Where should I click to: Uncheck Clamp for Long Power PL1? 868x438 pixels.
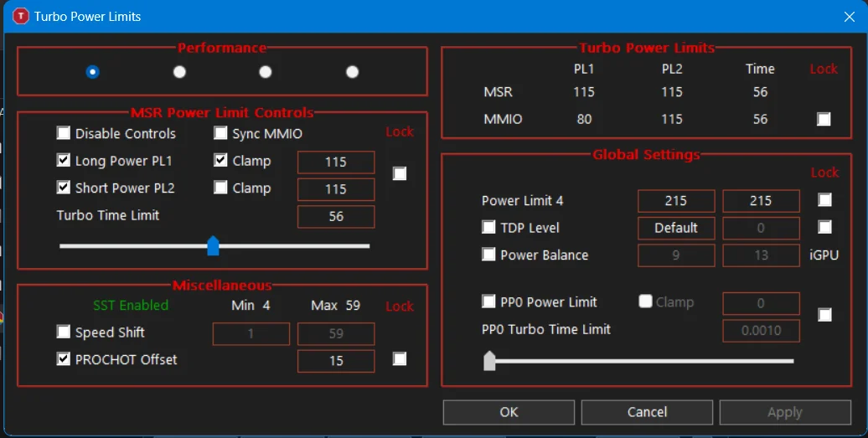(220, 161)
